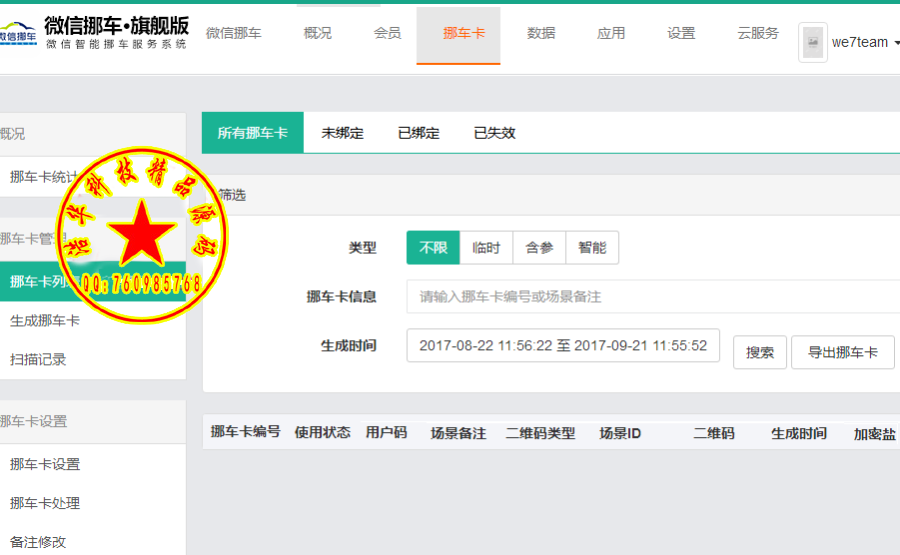Open 备注修改 in the sidebar
Image resolution: width=900 pixels, height=555 pixels.
(38, 542)
